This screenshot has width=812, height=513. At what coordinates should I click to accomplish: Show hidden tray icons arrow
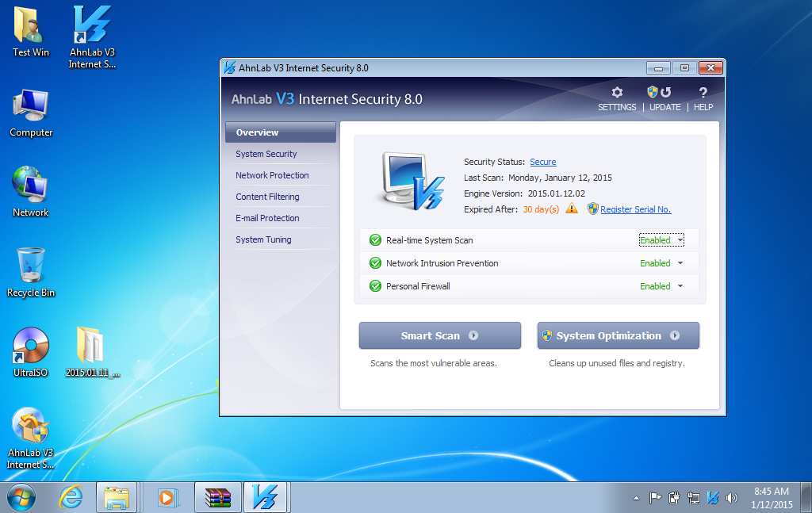pyautogui.click(x=636, y=498)
